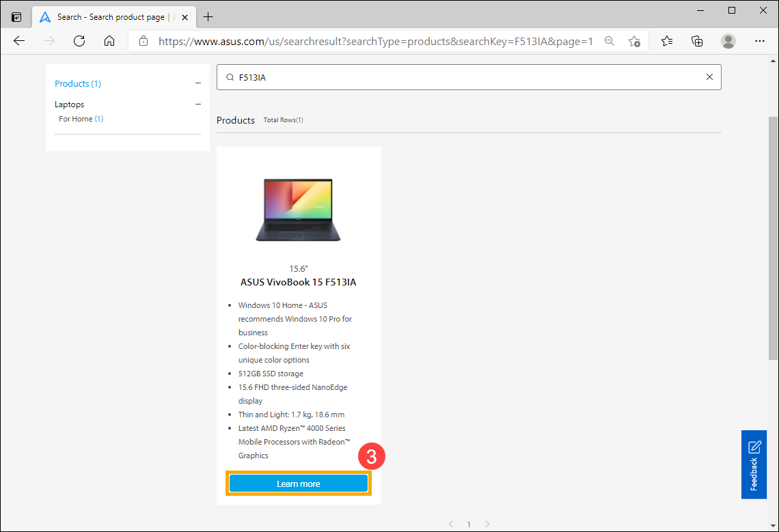The width and height of the screenshot is (779, 532).
Task: Open the VivoBook laptop image
Action: [x=298, y=210]
